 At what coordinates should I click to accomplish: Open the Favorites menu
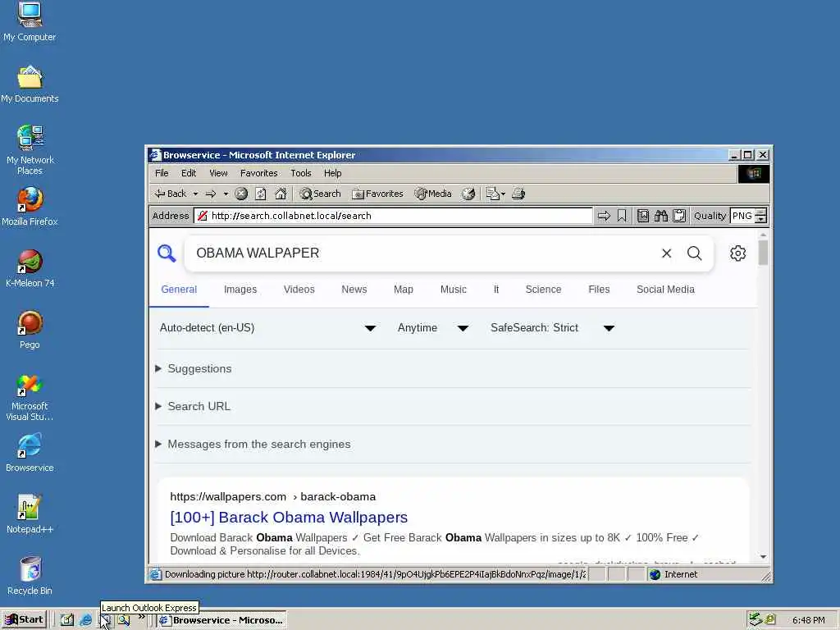point(258,173)
